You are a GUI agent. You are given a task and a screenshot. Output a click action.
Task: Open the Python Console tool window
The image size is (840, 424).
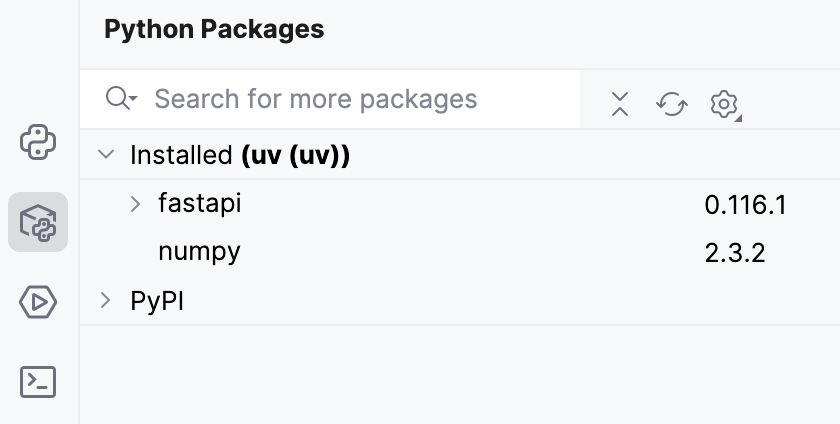pyautogui.click(x=38, y=142)
